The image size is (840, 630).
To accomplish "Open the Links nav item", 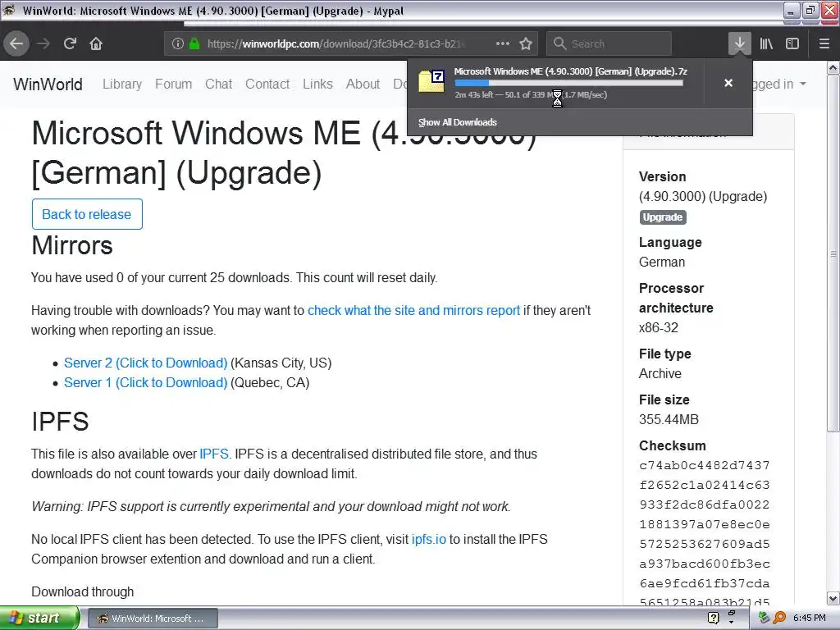I will pyautogui.click(x=317, y=84).
